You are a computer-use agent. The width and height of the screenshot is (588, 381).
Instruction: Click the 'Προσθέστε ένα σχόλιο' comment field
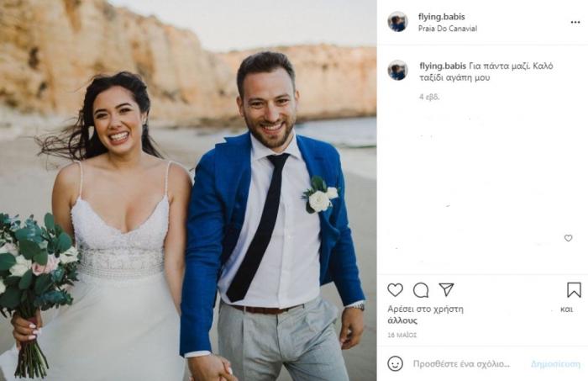pyautogui.click(x=461, y=363)
